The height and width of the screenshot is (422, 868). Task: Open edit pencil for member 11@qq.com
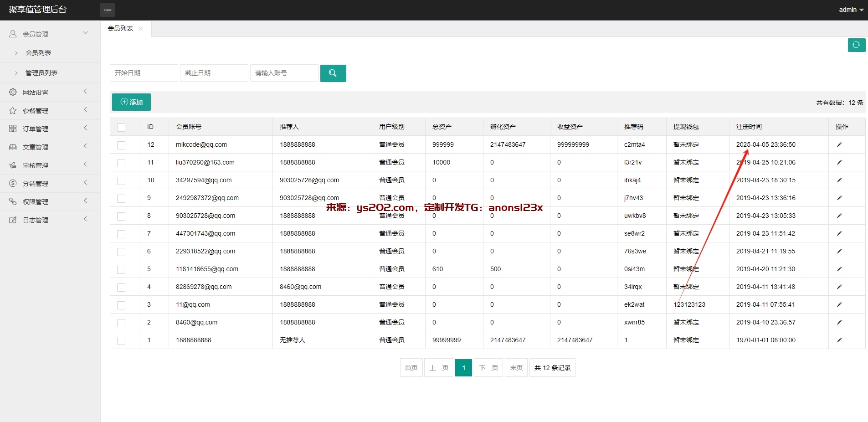tap(839, 304)
